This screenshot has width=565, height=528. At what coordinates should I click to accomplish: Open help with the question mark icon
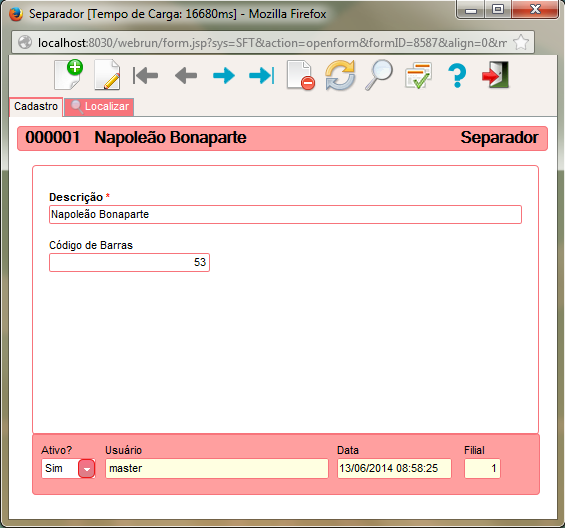tap(457, 76)
